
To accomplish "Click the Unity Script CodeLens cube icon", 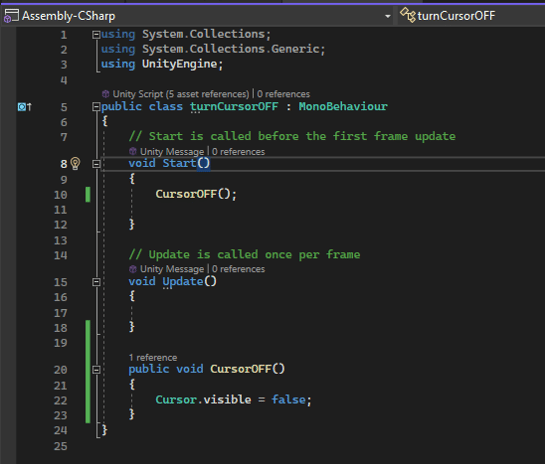I will (x=106, y=94).
